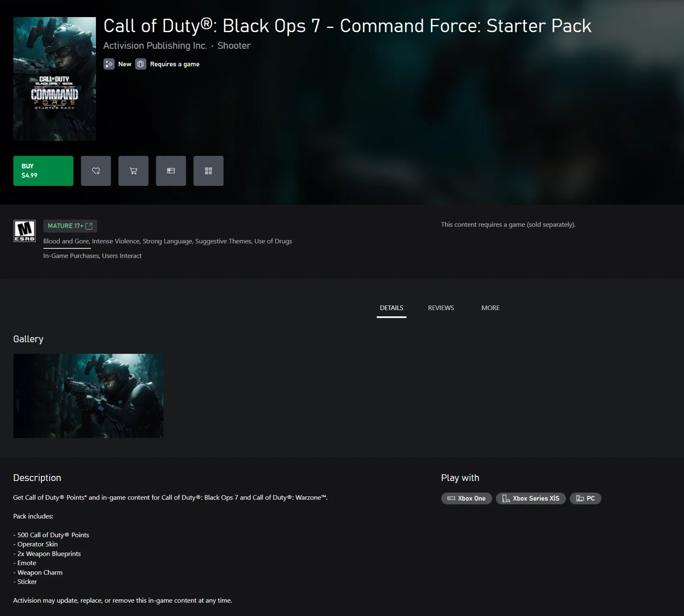Switch to the DETAILS tab
Screen dimensions: 684x616
coord(391,308)
